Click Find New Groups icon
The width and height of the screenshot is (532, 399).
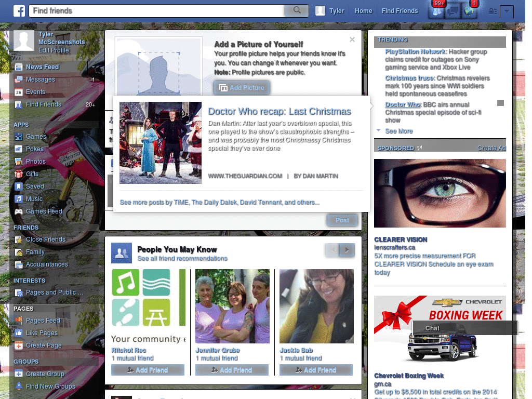coord(19,386)
